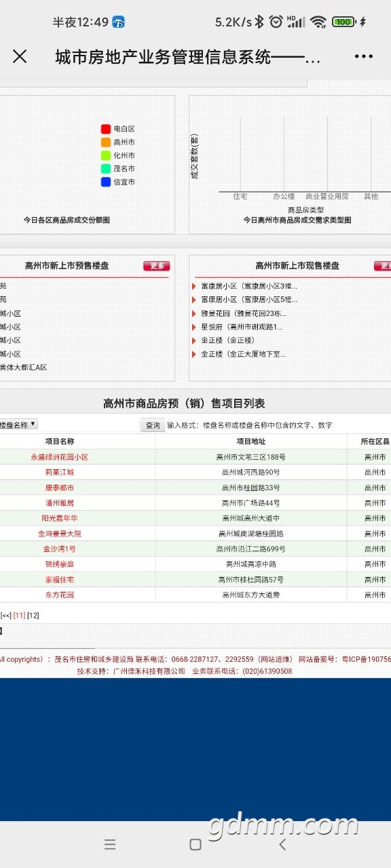Go to page 12 of list

click(33, 615)
